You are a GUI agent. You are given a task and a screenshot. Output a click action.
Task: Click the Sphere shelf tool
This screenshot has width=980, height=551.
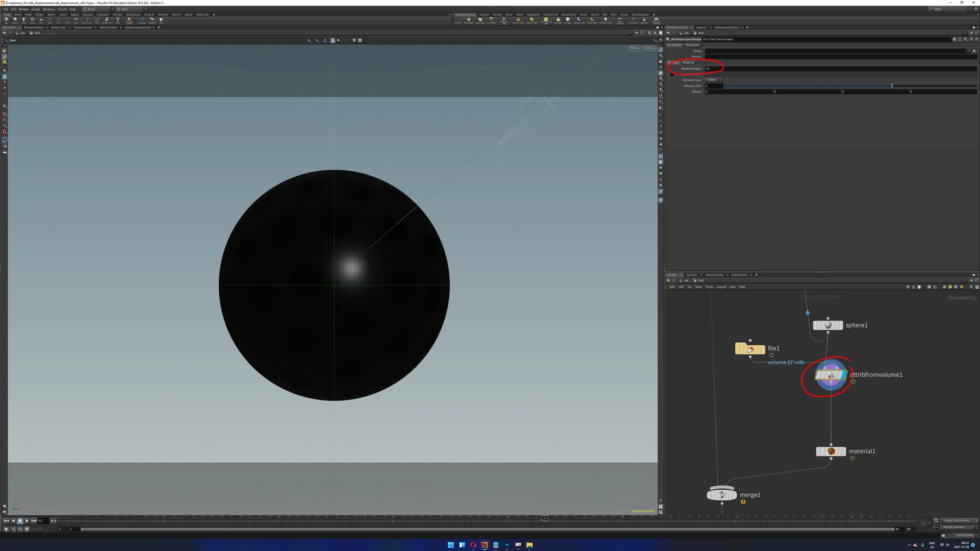15,20
